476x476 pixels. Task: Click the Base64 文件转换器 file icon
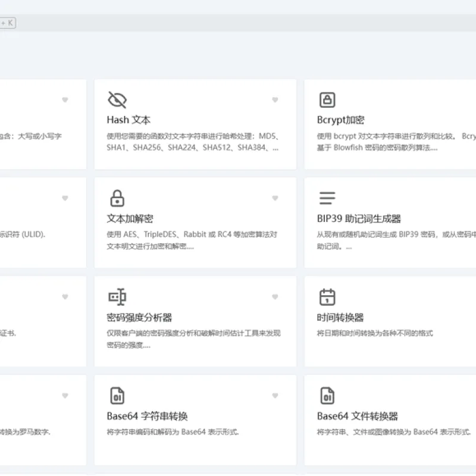327,396
